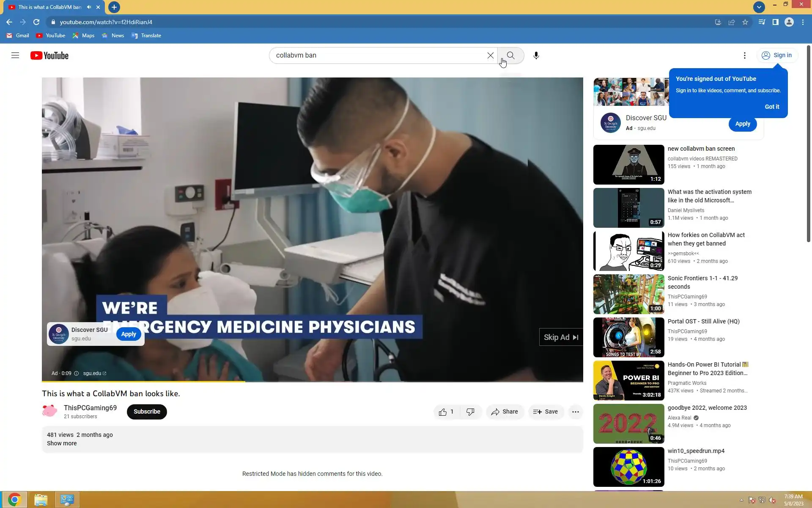812x508 pixels.
Task: Clear the search box with X
Action: click(490, 55)
